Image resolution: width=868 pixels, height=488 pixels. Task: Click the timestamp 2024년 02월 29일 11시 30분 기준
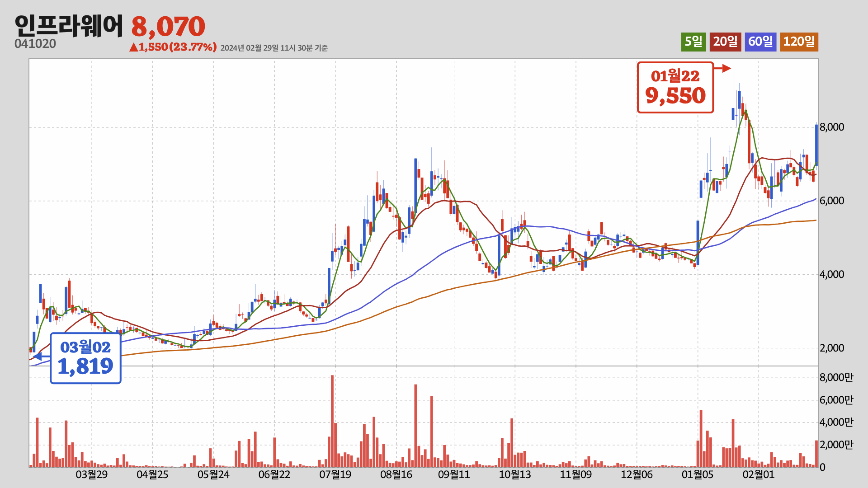click(274, 48)
